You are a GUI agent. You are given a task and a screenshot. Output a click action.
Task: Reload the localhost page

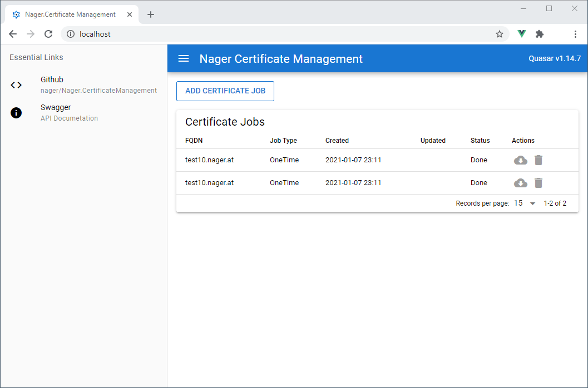click(48, 34)
